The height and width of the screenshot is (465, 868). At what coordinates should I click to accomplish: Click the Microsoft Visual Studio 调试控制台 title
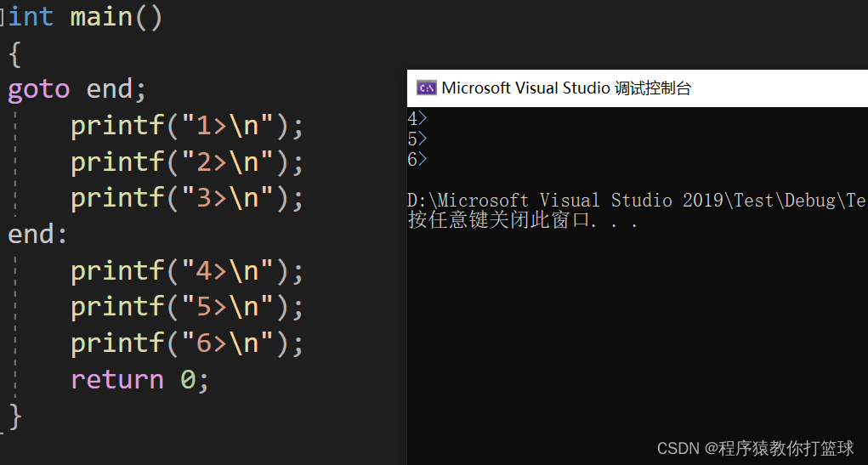566,88
